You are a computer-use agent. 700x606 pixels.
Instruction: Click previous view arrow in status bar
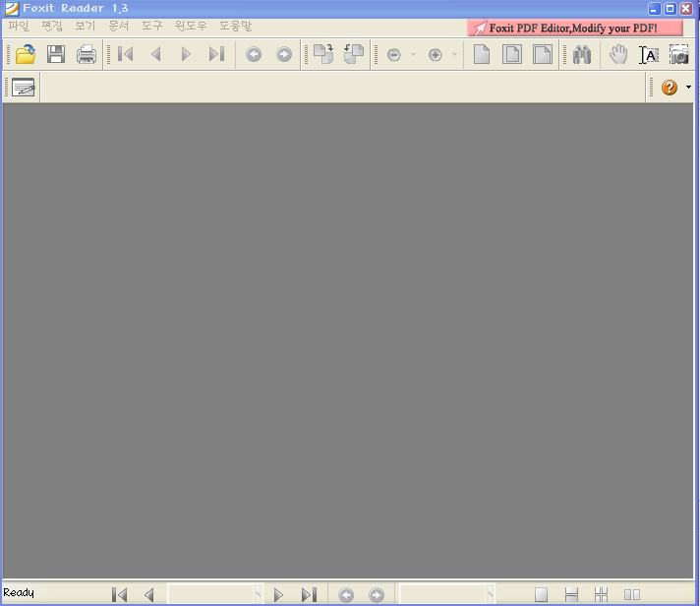tap(346, 595)
